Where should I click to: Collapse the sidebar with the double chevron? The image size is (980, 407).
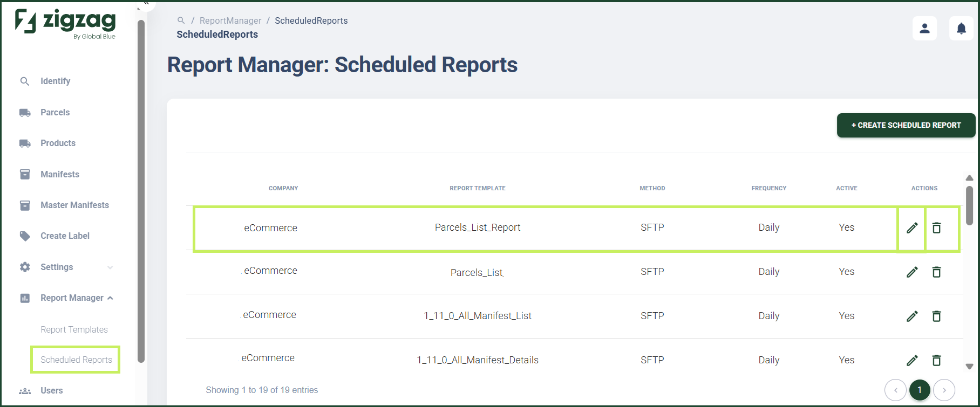tap(146, 3)
